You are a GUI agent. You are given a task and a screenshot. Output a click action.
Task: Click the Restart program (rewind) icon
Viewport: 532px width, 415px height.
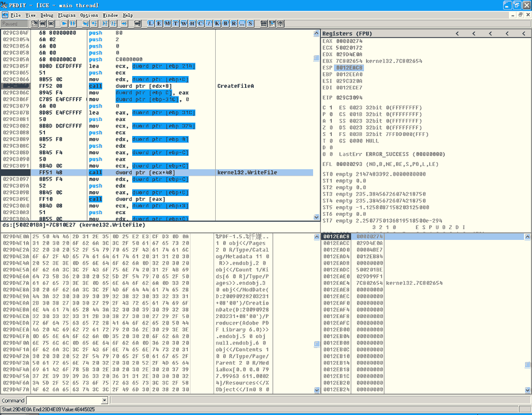(42, 24)
